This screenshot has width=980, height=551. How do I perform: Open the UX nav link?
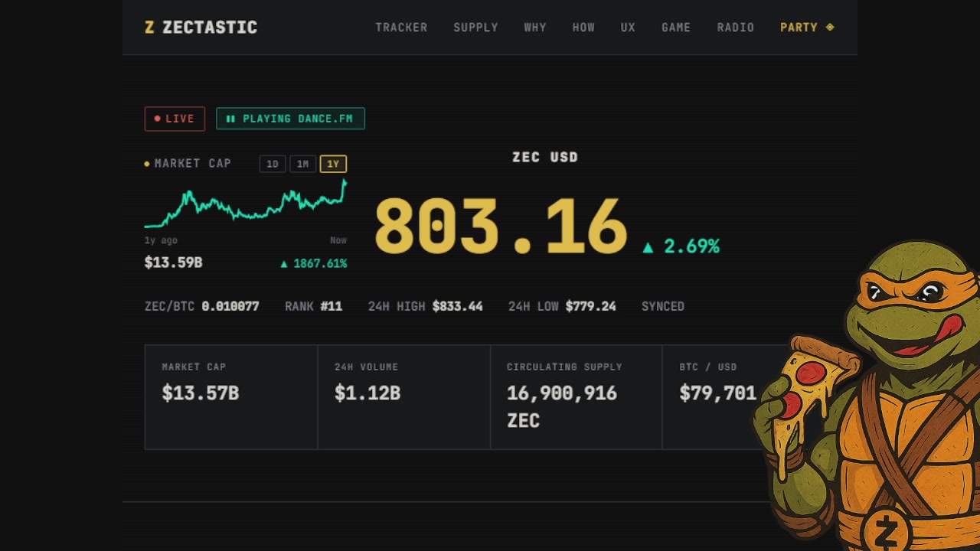[628, 28]
